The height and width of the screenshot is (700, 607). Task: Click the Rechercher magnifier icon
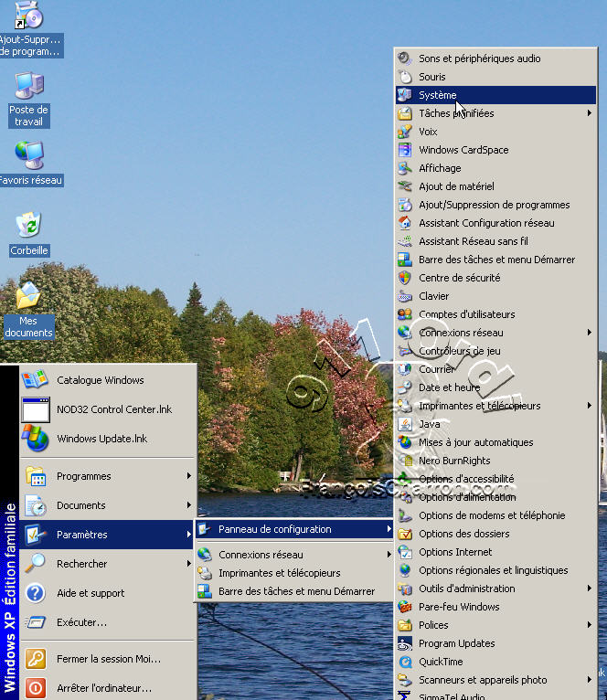coord(36,563)
